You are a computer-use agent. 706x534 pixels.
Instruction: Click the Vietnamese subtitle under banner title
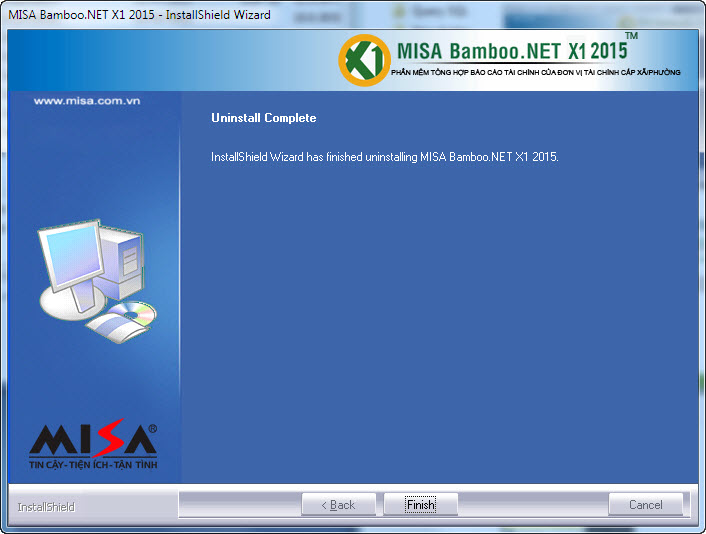(536, 72)
